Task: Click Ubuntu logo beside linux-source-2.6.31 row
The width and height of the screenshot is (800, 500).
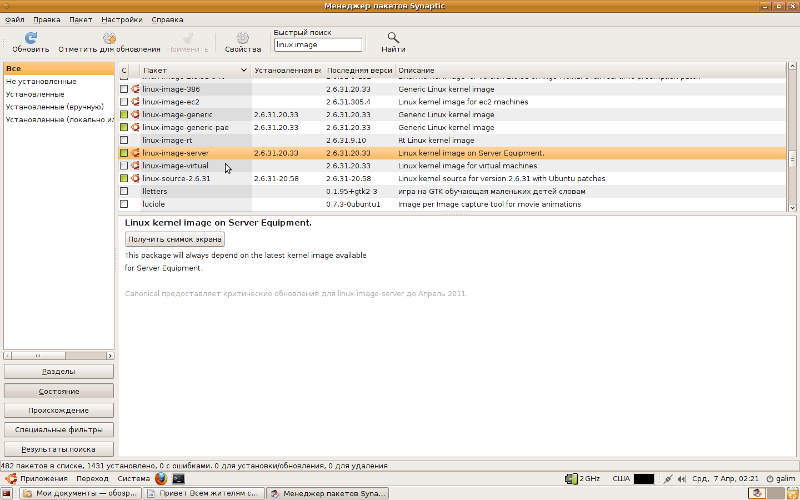Action: 135,178
